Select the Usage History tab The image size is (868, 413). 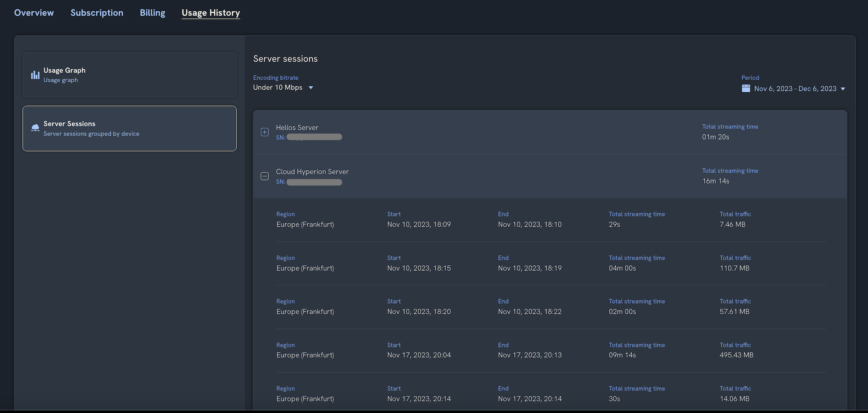point(211,13)
